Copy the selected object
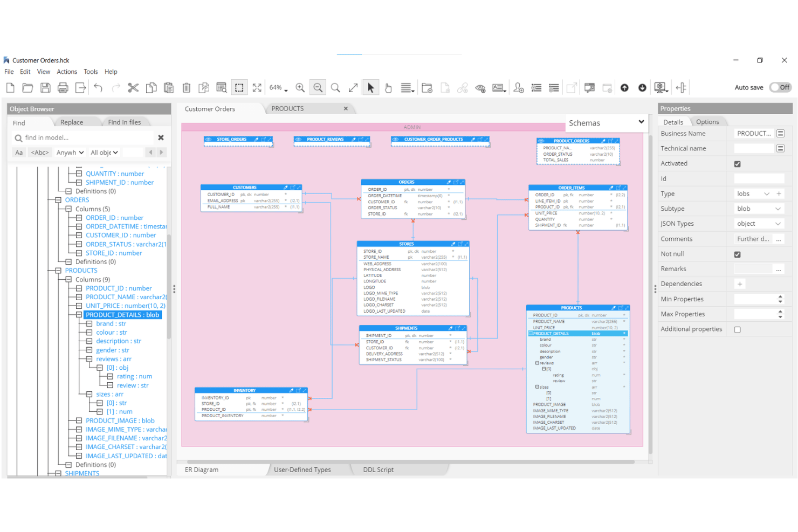Image resolution: width=798 pixels, height=532 pixels. pos(152,88)
